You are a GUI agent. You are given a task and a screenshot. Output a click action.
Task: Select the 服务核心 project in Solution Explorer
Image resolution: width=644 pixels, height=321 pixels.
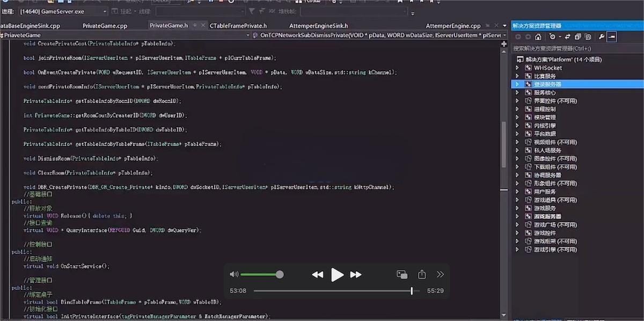pos(545,92)
